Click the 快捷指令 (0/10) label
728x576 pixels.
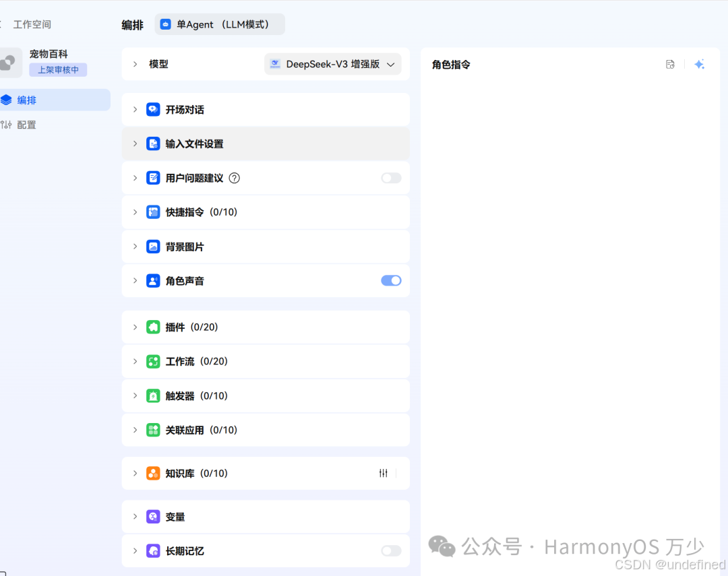pyautogui.click(x=202, y=212)
